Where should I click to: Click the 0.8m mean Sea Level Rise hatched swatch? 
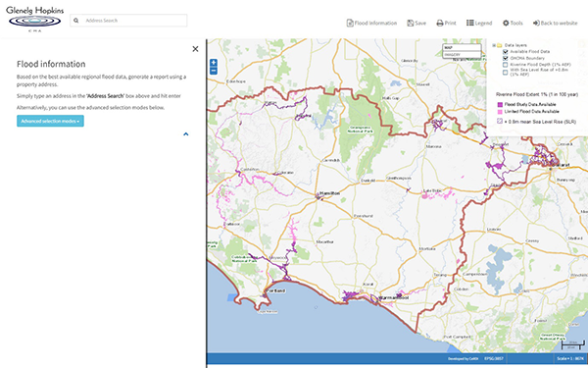point(500,122)
